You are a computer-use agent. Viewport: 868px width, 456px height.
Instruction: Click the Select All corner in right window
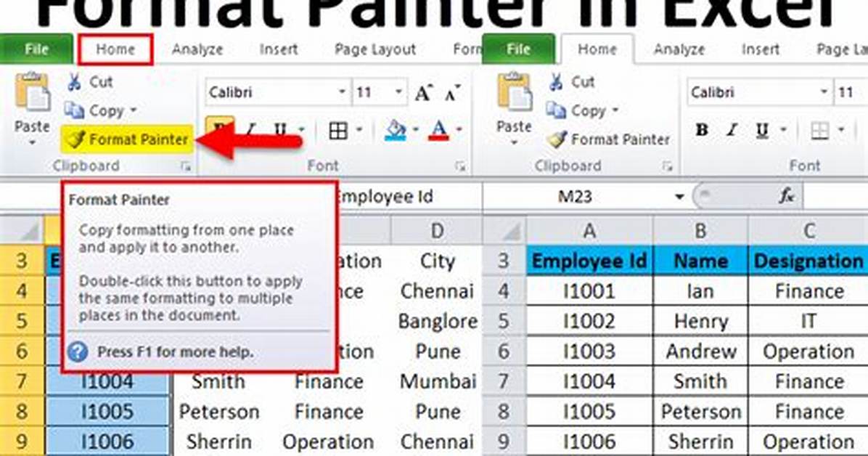point(504,230)
